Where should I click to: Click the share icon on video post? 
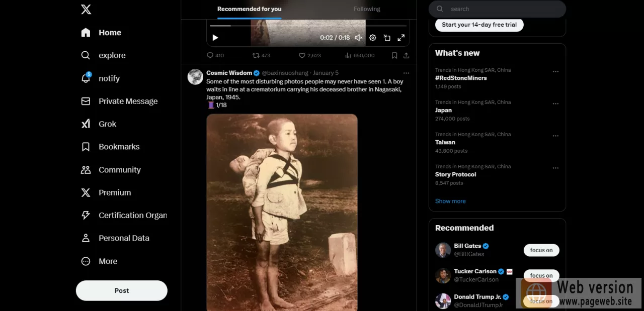click(406, 55)
